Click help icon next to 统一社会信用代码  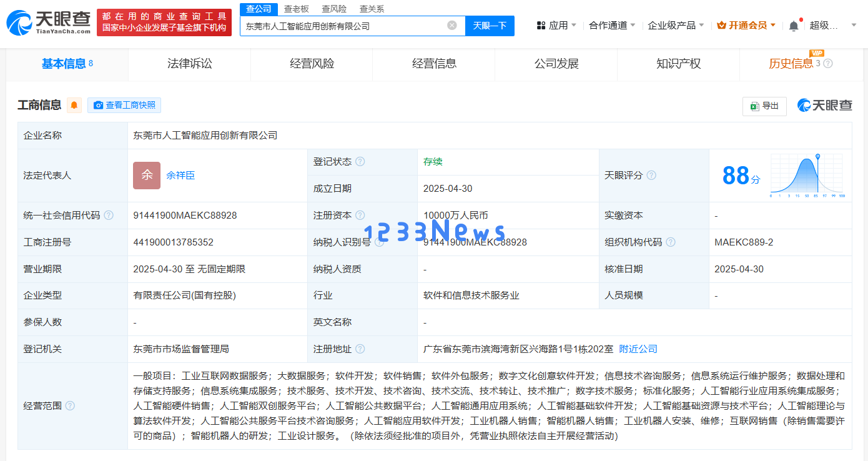(x=109, y=216)
